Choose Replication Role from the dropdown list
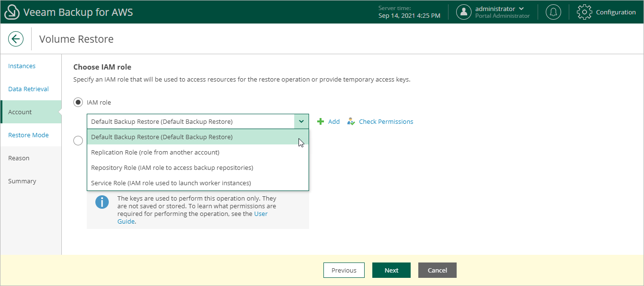This screenshot has height=286, width=644. point(155,153)
